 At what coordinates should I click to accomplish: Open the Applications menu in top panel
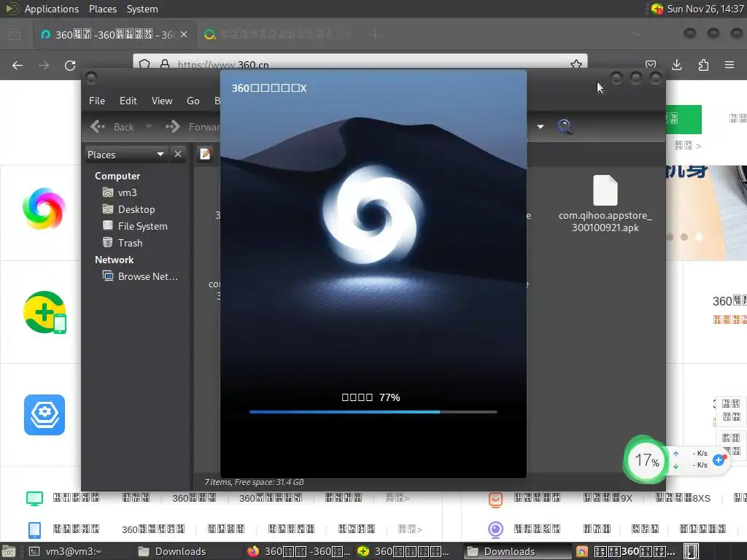52,9
